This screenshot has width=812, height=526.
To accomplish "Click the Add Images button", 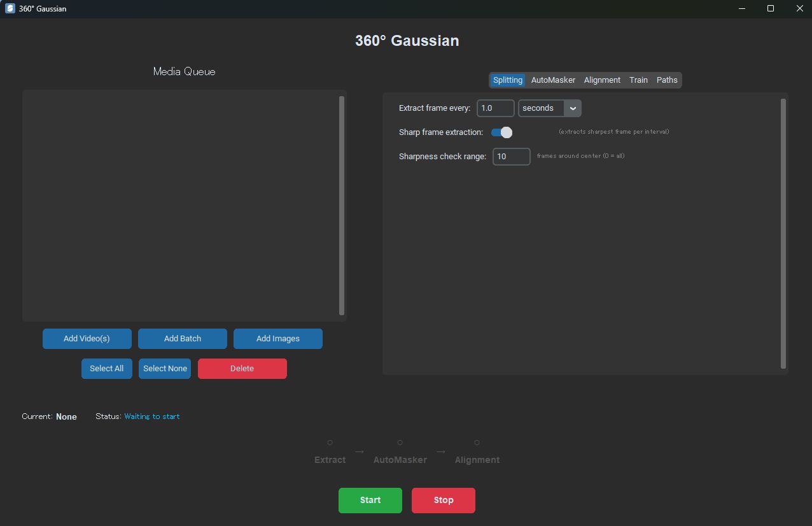I will [277, 338].
